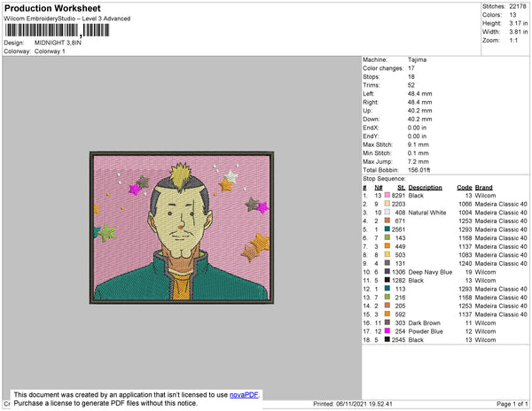Viewport: 532px width, 411px height.
Task: Click the EndX value '0.00 in'
Action: point(417,128)
